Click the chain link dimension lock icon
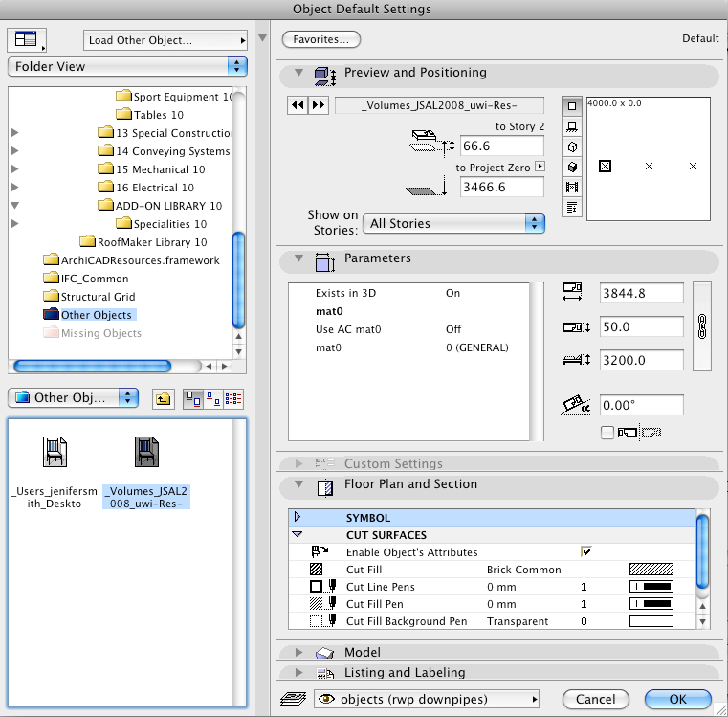This screenshot has height=717, width=728. pyautogui.click(x=700, y=326)
